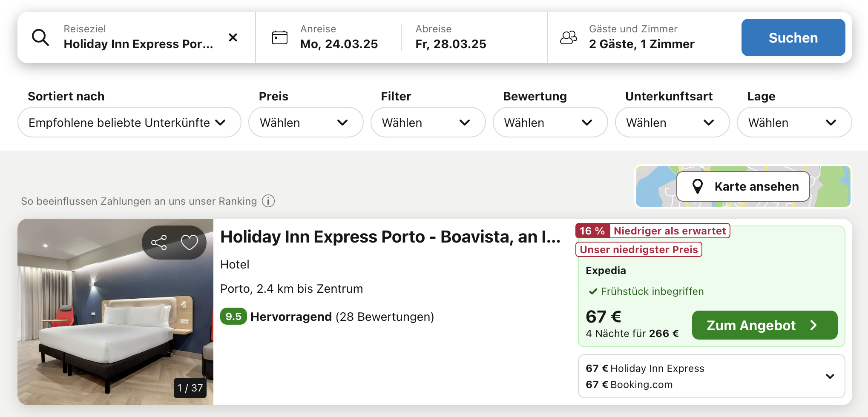Viewport: 868px width, 417px height.
Task: Expand more prices from other sites
Action: pyautogui.click(x=830, y=376)
